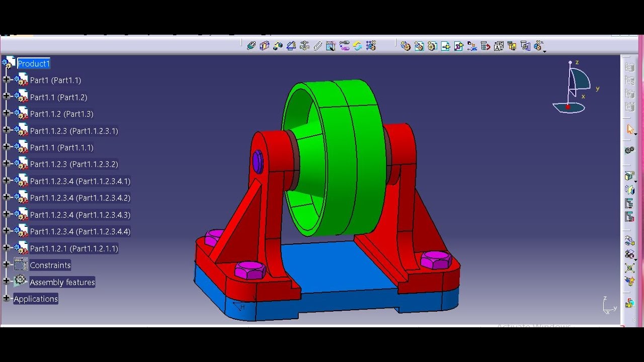This screenshot has width=644, height=362.
Task: Select Part1.1.2.3.4 (Part1.1.2.3.4.1) in tree
Action: click(x=80, y=181)
